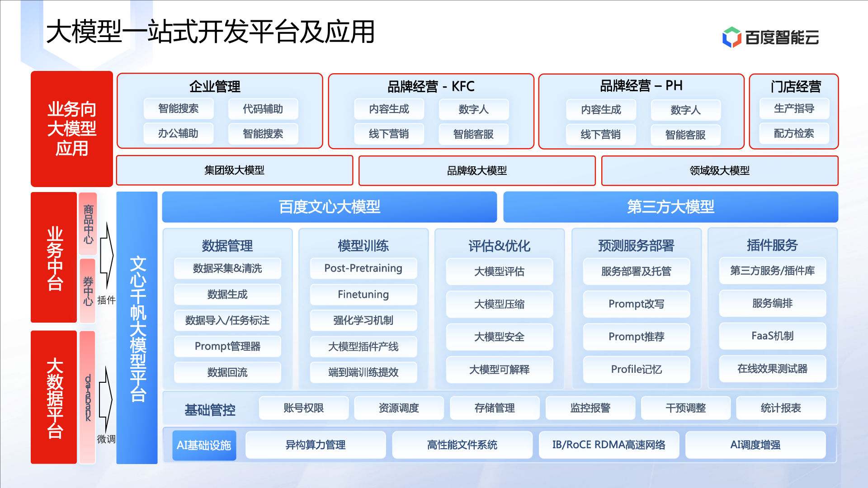
Task: Click 数据导入/任务标注 item
Action: [228, 320]
